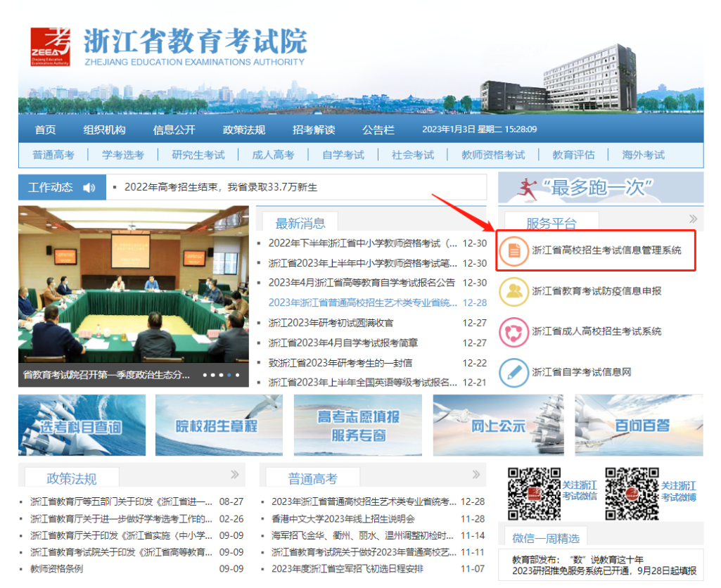Open news 浙江省2023年上半年全国英语等级考试报名
This screenshot has width=721, height=588.
tap(362, 383)
